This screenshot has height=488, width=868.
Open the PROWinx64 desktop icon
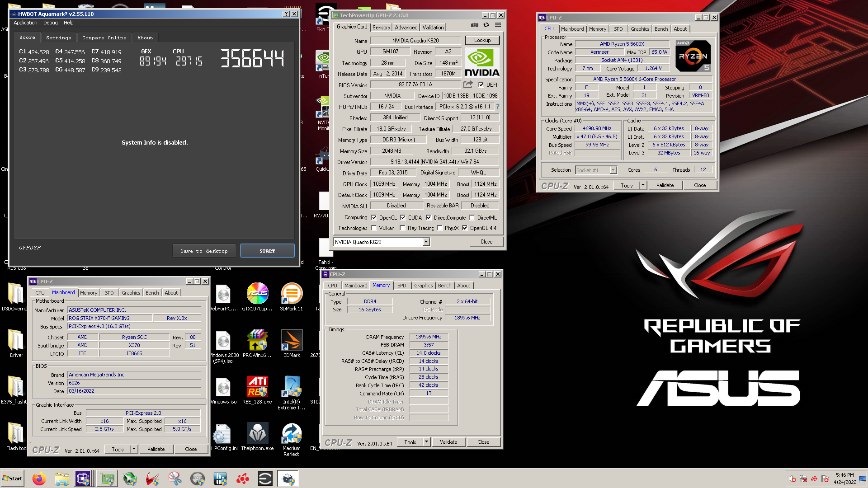pos(257,343)
